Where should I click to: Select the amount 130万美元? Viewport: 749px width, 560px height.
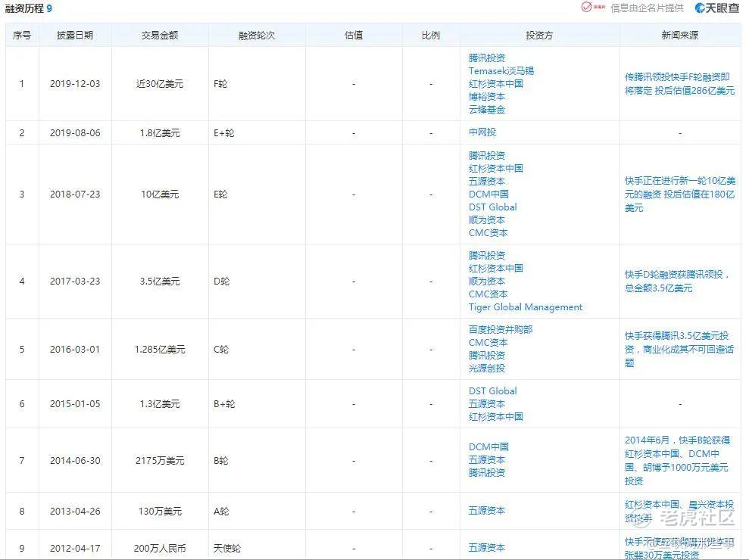coord(160,512)
